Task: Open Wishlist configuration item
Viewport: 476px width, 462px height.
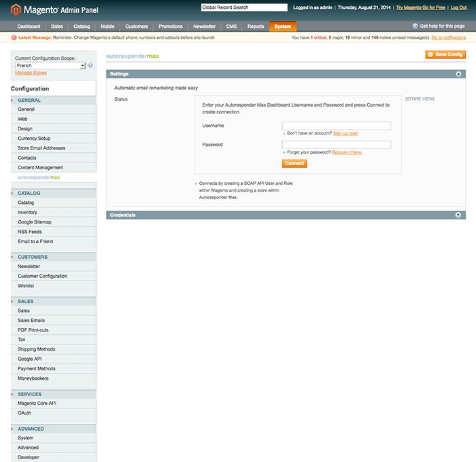Action: pyautogui.click(x=54, y=286)
